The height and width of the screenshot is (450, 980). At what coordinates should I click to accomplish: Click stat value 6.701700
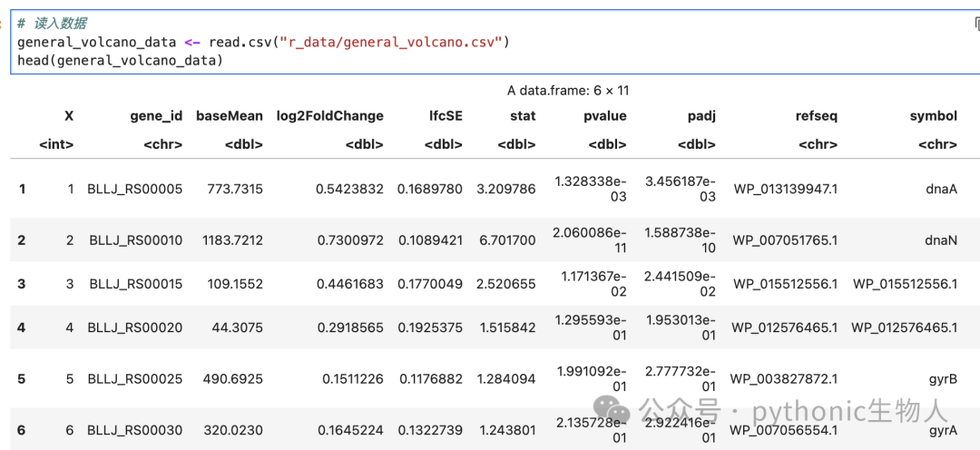click(x=506, y=240)
